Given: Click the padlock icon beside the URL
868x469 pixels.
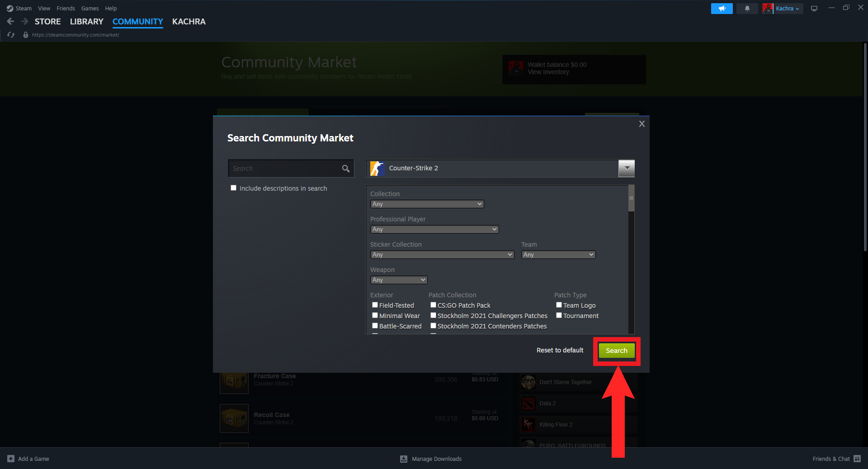Looking at the screenshot, I should pos(26,35).
